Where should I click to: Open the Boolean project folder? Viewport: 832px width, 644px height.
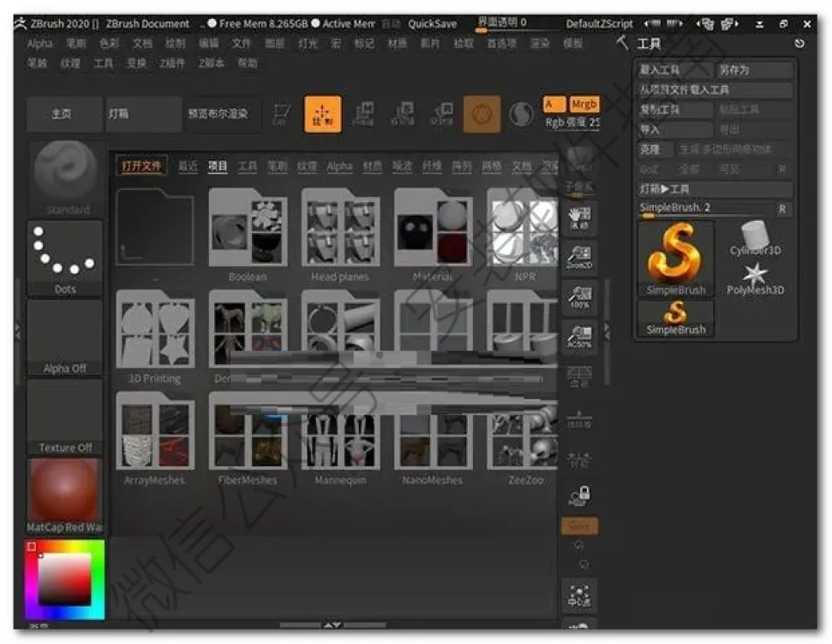coord(248,235)
